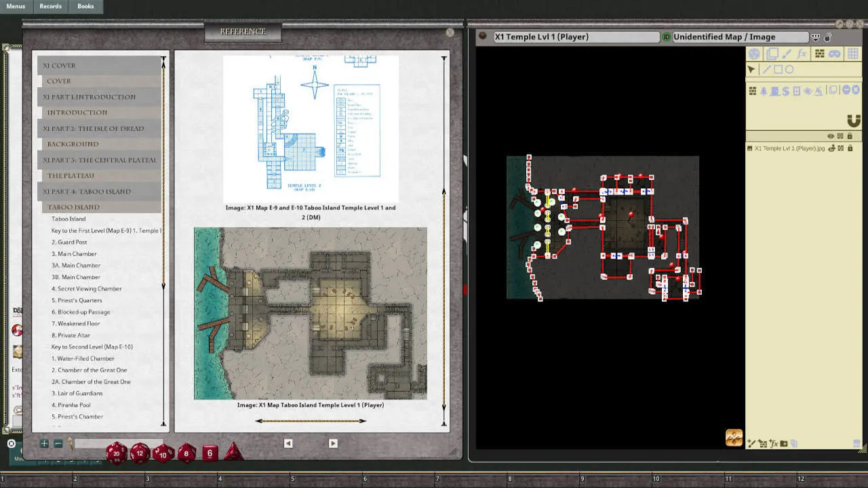Select the paint brush tool
Image resolution: width=868 pixels, height=488 pixels.
(x=787, y=54)
